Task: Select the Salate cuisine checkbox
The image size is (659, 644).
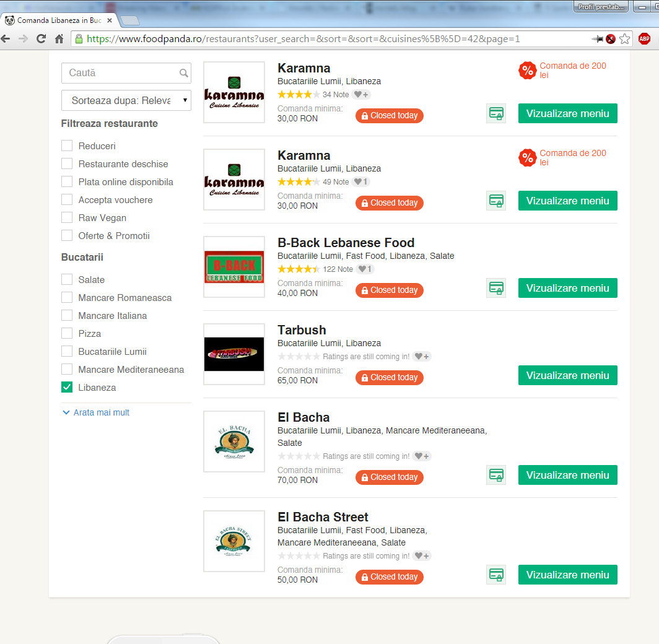Action: point(67,280)
